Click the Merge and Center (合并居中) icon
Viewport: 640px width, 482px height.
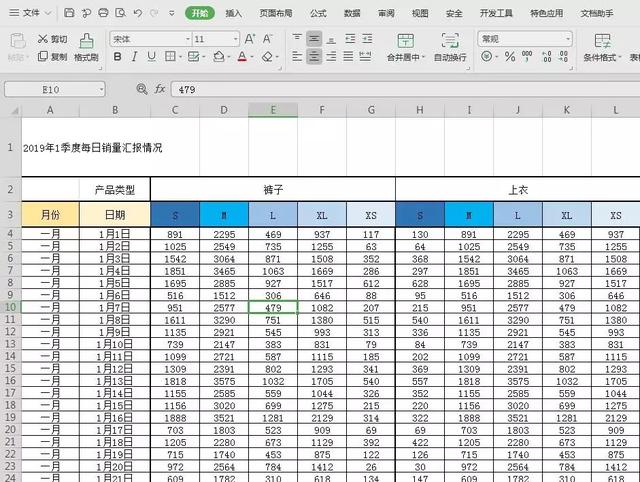pyautogui.click(x=405, y=41)
